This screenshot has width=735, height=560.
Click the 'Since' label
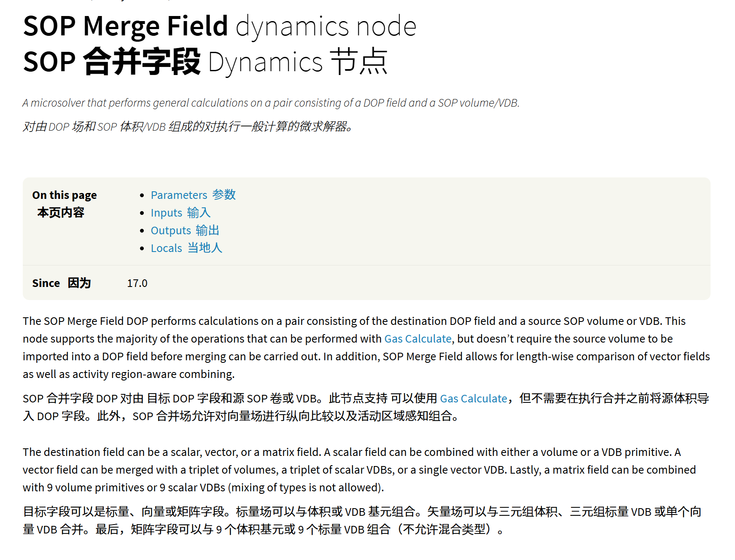pos(46,283)
